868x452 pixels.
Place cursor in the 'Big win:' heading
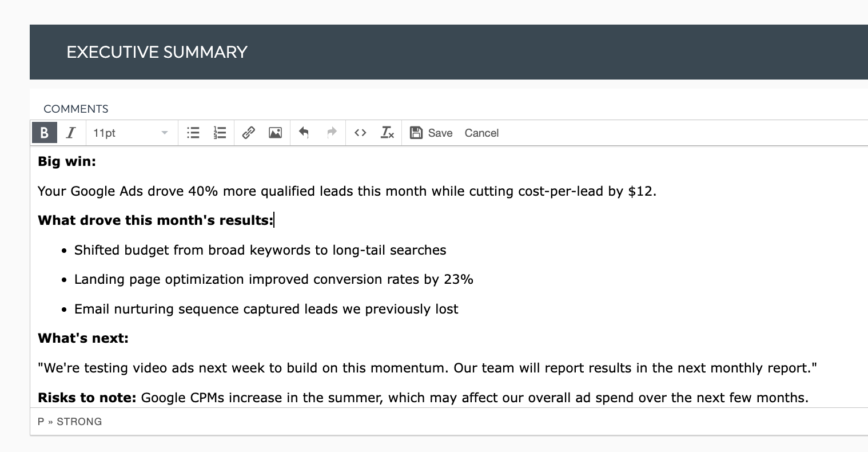click(67, 162)
